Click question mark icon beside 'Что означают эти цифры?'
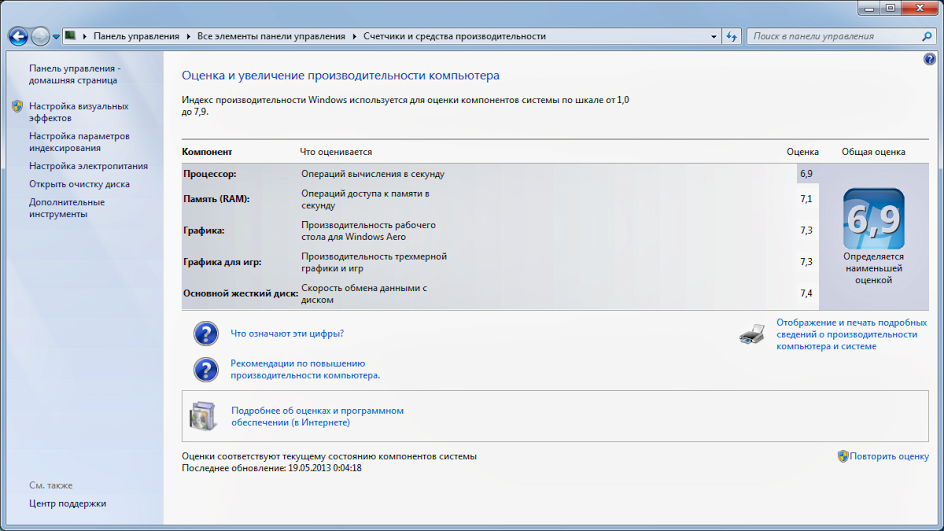The width and height of the screenshot is (944, 531). pyautogui.click(x=206, y=334)
